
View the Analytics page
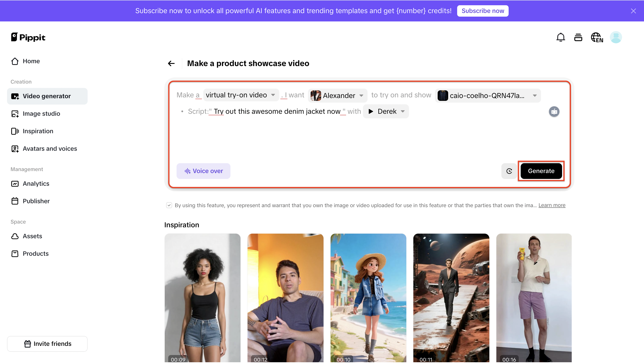[36, 184]
